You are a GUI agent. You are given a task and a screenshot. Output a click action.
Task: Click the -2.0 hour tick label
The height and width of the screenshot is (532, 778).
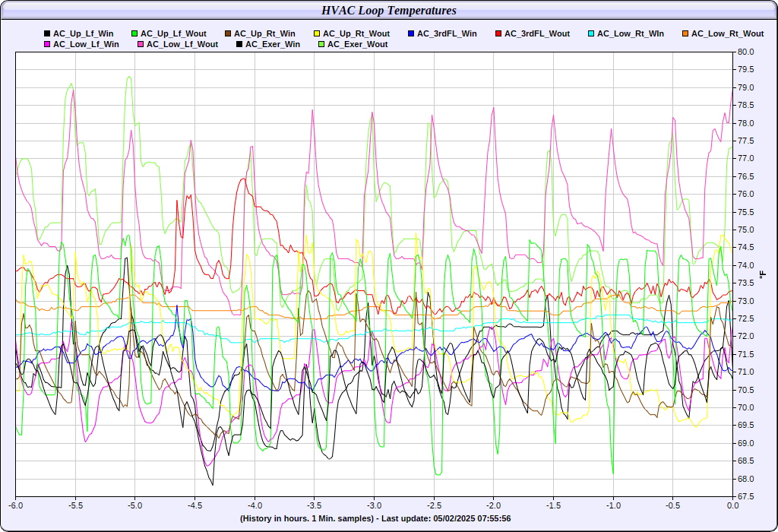494,505
